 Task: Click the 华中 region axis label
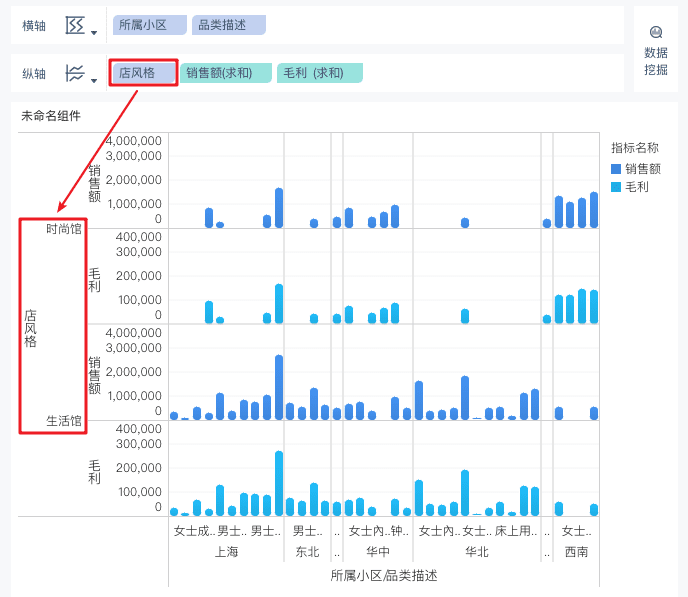(x=378, y=552)
